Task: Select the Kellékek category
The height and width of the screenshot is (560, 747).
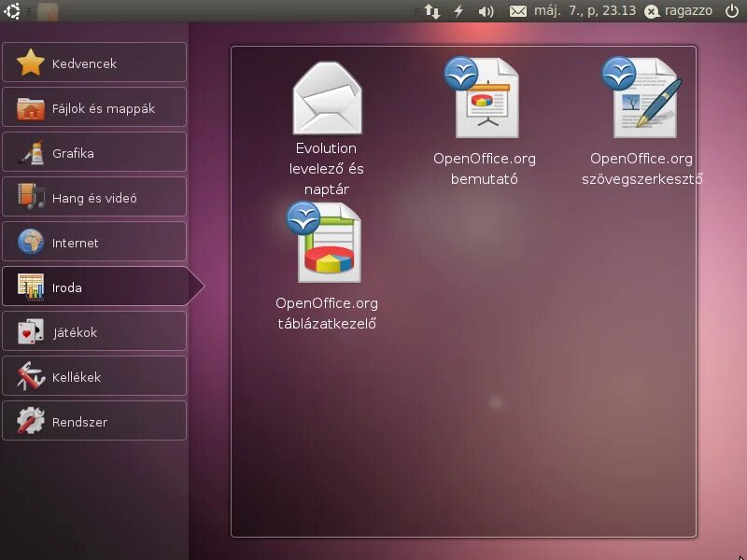Action: (94, 376)
